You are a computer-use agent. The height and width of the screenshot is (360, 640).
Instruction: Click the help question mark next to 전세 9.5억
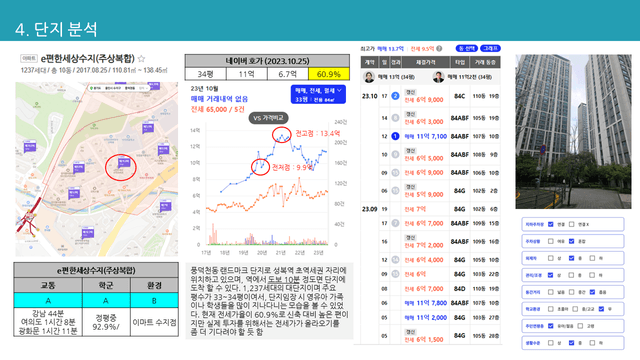(x=439, y=49)
